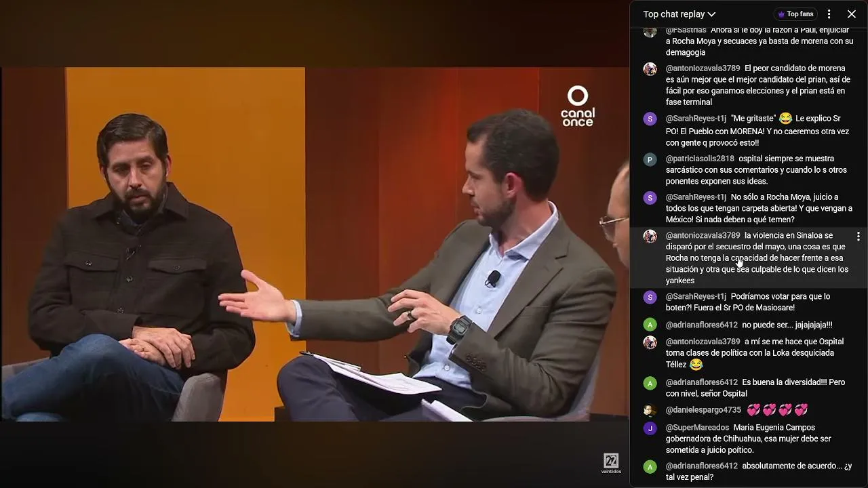
Task: Click the avatar beside the 'Me gritaste' message
Action: point(650,119)
